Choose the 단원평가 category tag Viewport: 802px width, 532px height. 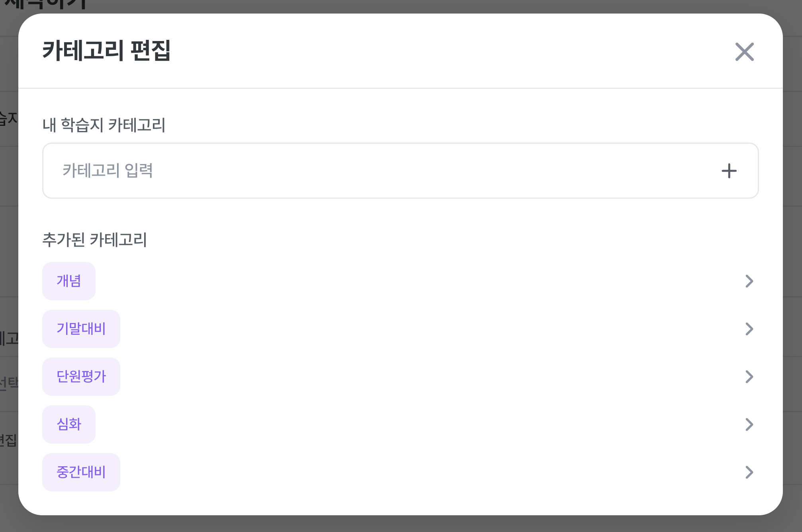pos(81,377)
